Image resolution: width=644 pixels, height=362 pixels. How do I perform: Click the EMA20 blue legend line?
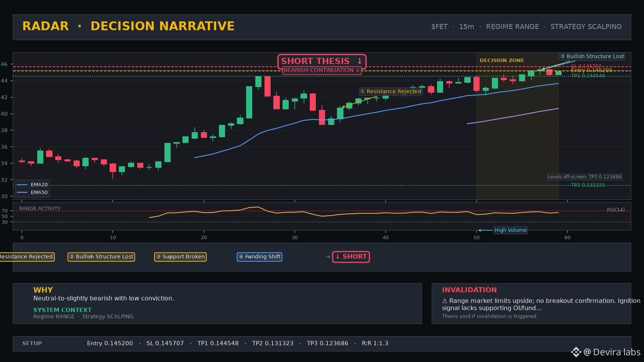[22, 185]
